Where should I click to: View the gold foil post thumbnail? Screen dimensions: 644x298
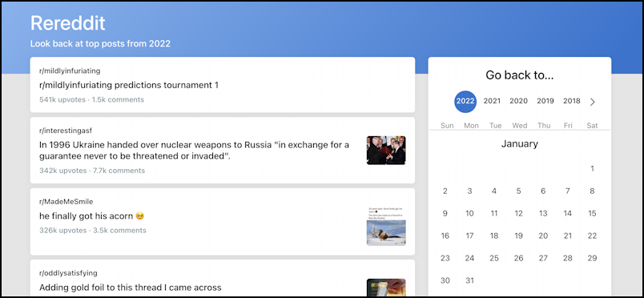pos(386,288)
